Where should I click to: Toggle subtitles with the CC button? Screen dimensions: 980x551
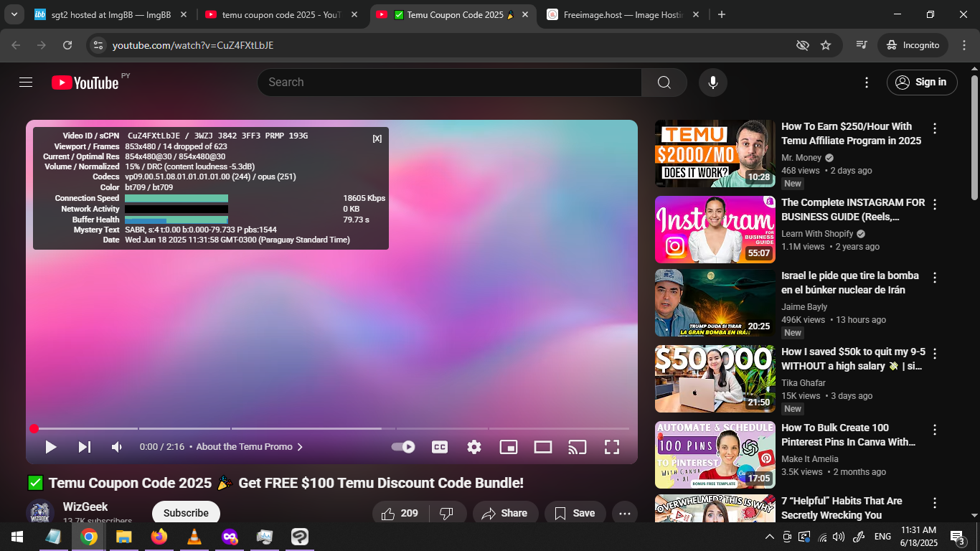point(440,447)
